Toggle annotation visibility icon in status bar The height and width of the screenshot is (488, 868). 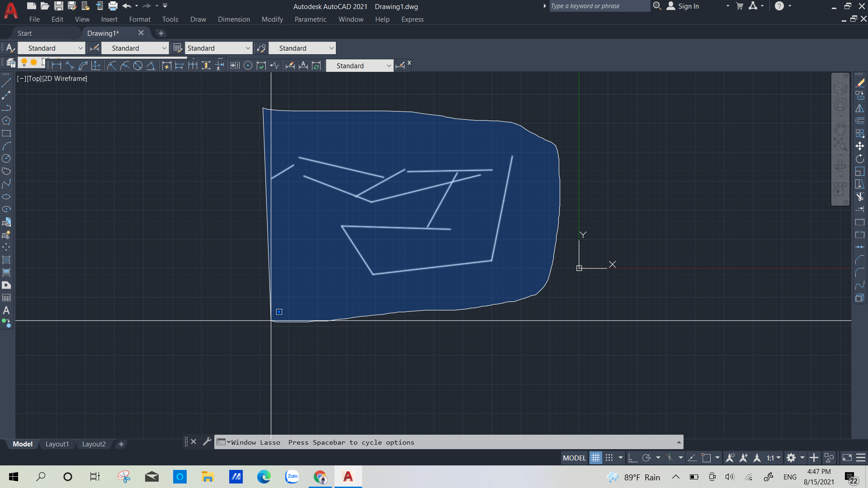click(730, 458)
